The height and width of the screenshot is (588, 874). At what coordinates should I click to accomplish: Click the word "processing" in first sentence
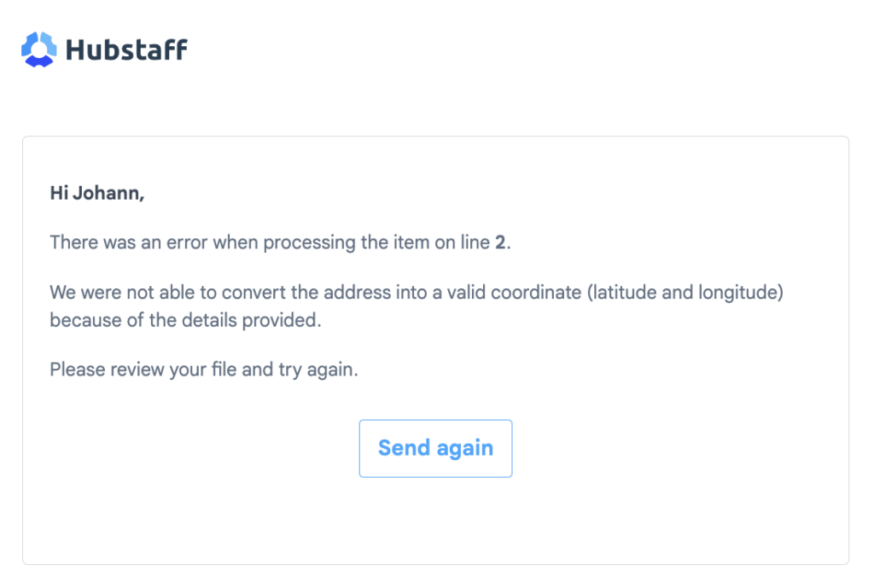click(310, 242)
